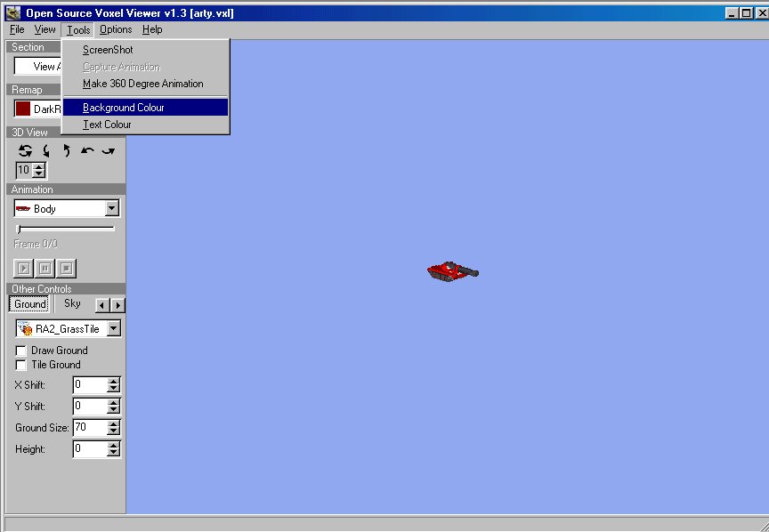This screenshot has width=769, height=532.
Task: Minimize the Voxel Viewer window
Action: (733, 13)
